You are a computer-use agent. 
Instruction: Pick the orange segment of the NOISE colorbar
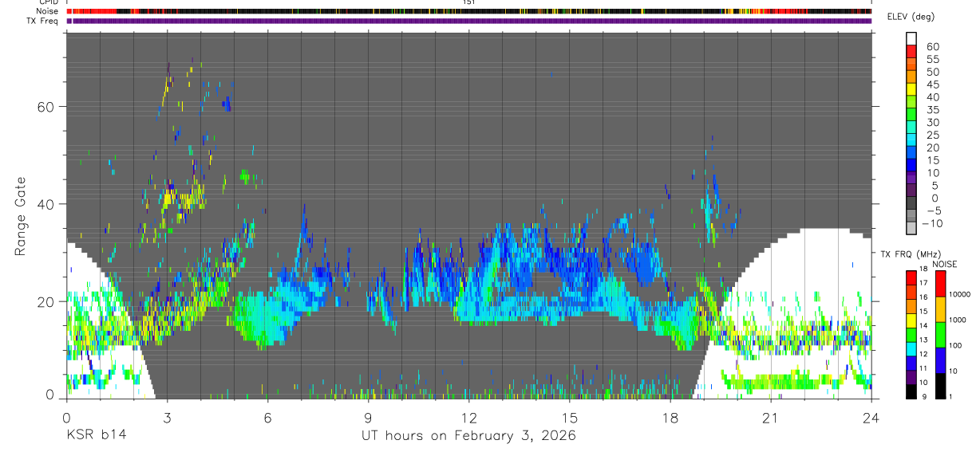click(x=939, y=309)
